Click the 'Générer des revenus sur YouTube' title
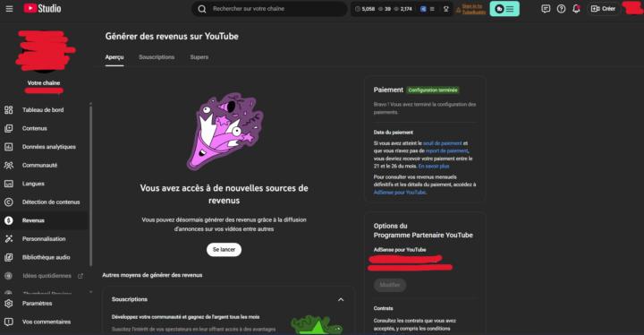 pyautogui.click(x=172, y=36)
